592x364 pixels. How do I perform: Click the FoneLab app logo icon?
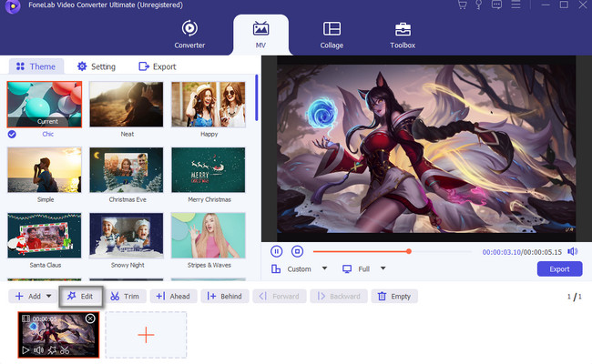pos(13,5)
